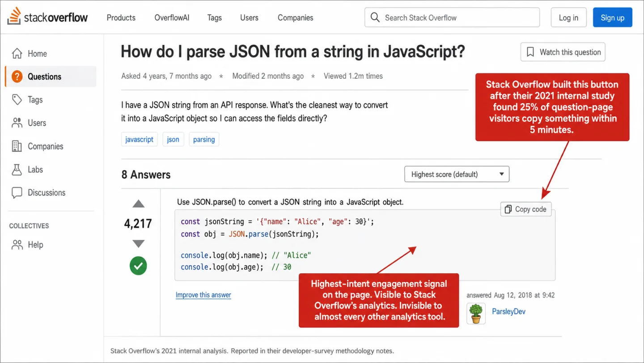
Task: Upvote the 4,217-score answer
Action: click(x=139, y=204)
